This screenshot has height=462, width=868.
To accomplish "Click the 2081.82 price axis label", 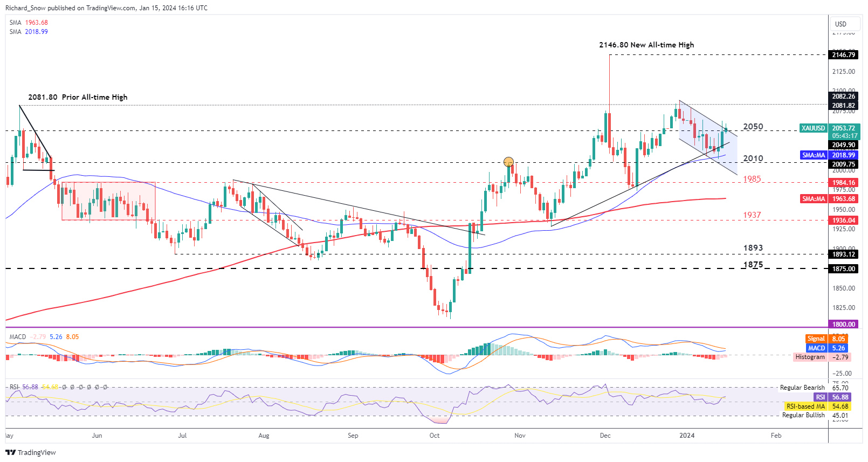I will 844,106.
